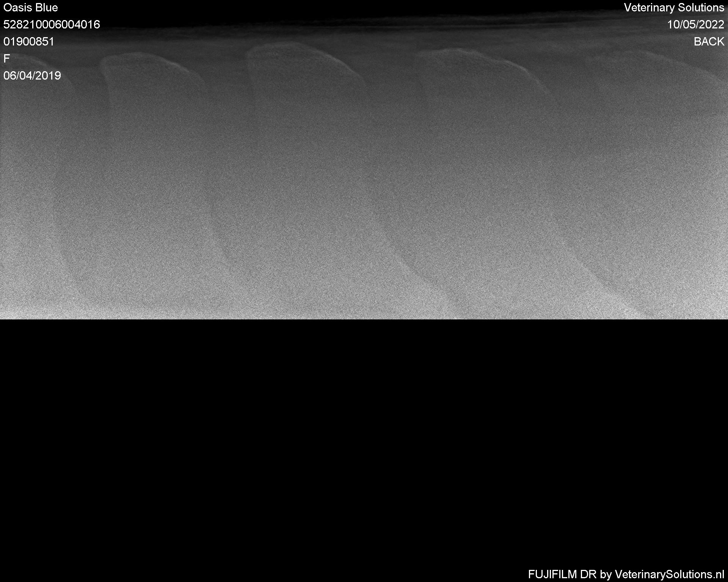Select the sex label 'F'
The image size is (728, 582).
(6, 58)
